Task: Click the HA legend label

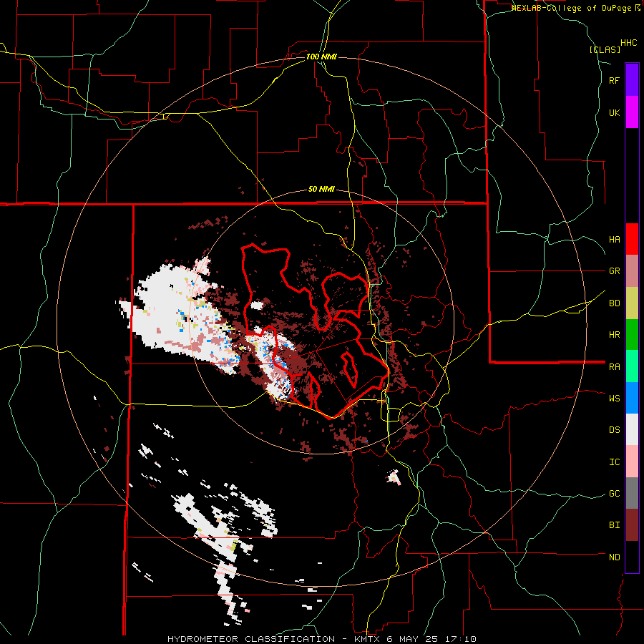Action: pos(614,240)
